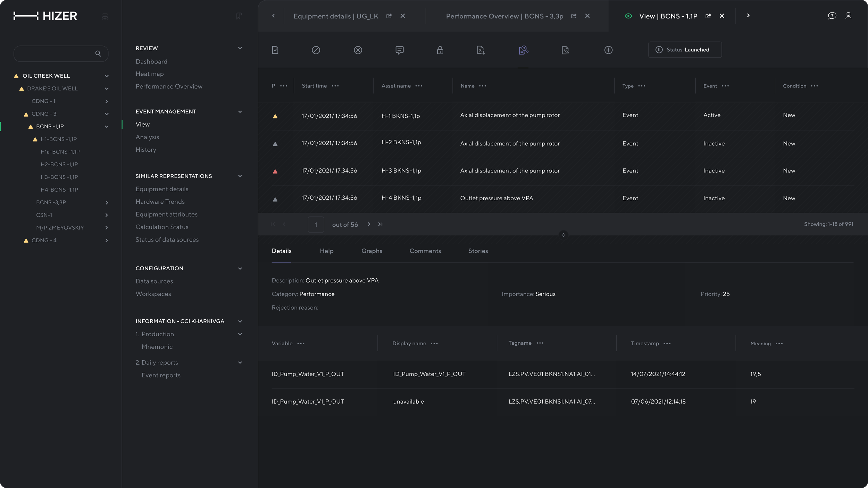Click the padlock lock icon
Screen dimensions: 868x488
click(440, 50)
